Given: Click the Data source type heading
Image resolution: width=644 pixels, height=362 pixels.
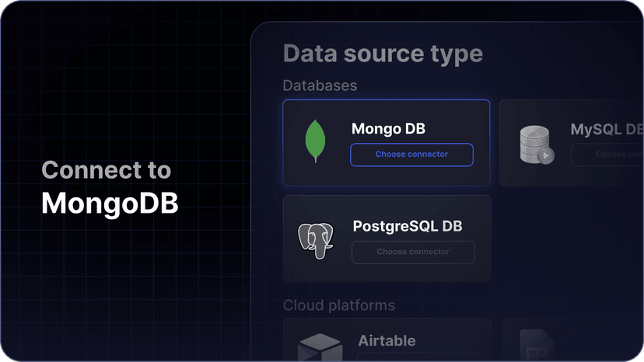Looking at the screenshot, I should pos(383,54).
